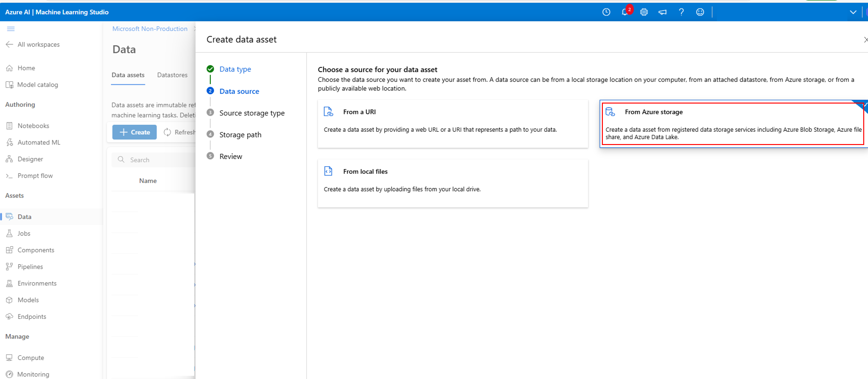The image size is (868, 379).
Task: Switch to the Datastores tab
Action: click(x=172, y=75)
